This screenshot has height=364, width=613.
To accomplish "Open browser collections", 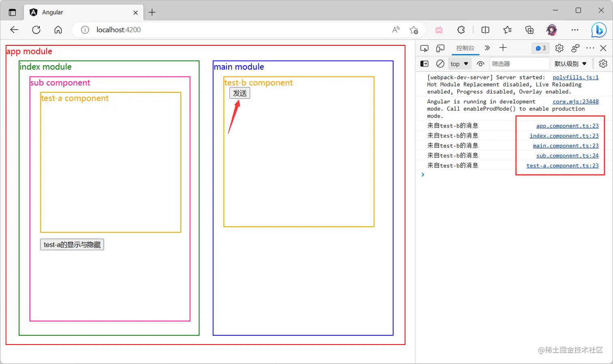I will pos(529,30).
